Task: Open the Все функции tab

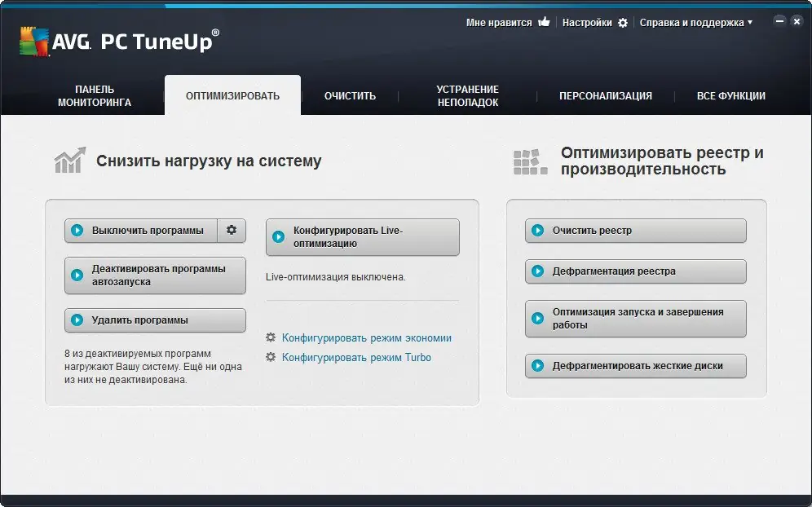Action: 732,95
